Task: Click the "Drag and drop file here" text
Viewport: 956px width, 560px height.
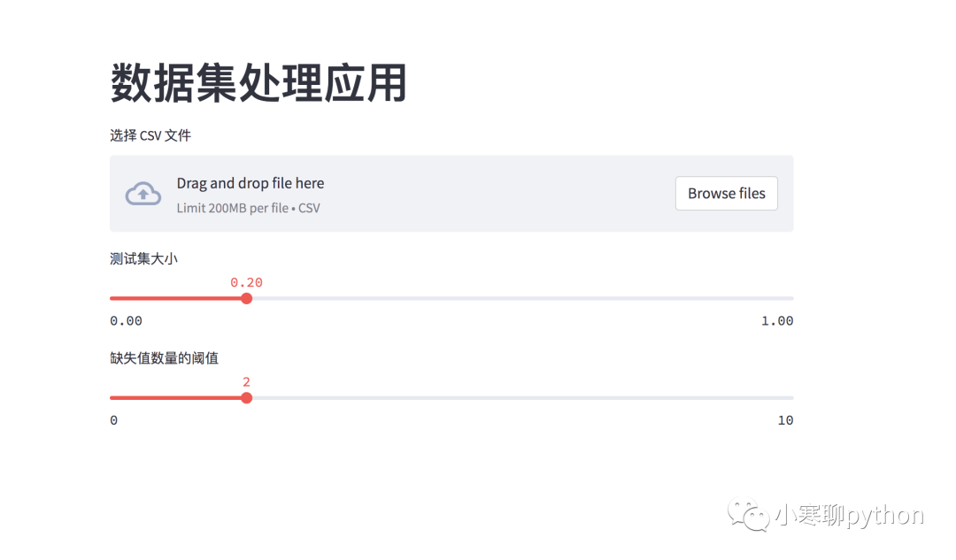Action: coord(251,183)
